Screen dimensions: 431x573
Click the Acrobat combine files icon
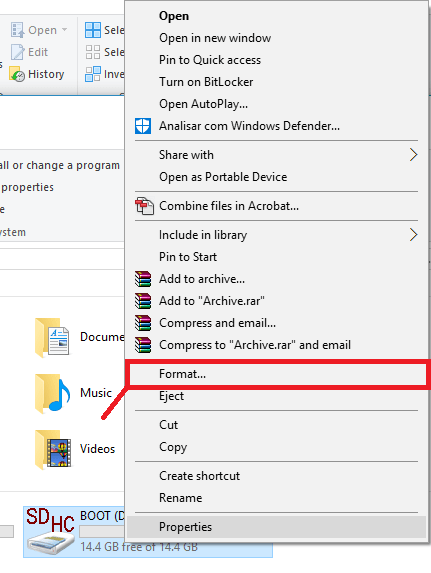point(144,206)
